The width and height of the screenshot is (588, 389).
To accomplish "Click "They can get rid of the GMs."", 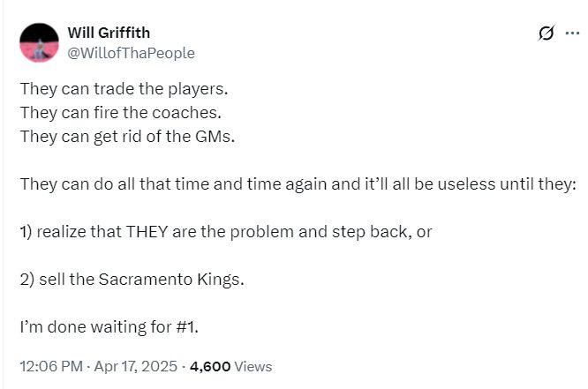I will point(127,138).
